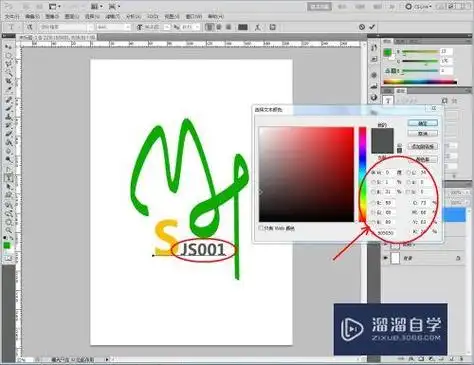The height and width of the screenshot is (365, 474).
Task: Select the R red radio button
Action: click(x=373, y=203)
